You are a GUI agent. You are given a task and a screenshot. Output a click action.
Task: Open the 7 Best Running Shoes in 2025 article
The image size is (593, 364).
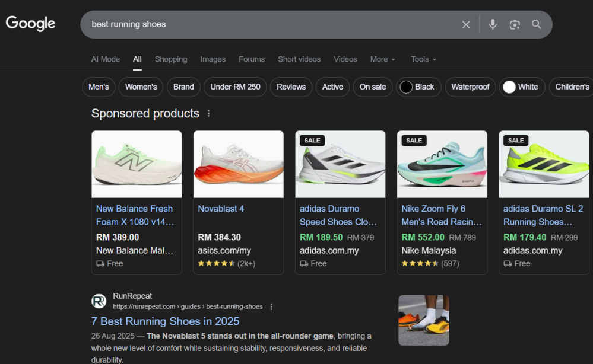[165, 321]
